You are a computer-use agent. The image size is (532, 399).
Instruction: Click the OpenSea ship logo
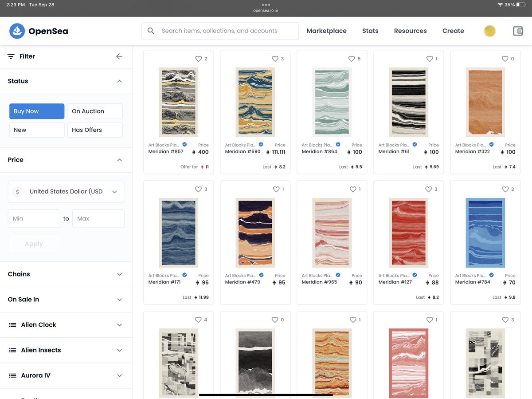point(17,31)
